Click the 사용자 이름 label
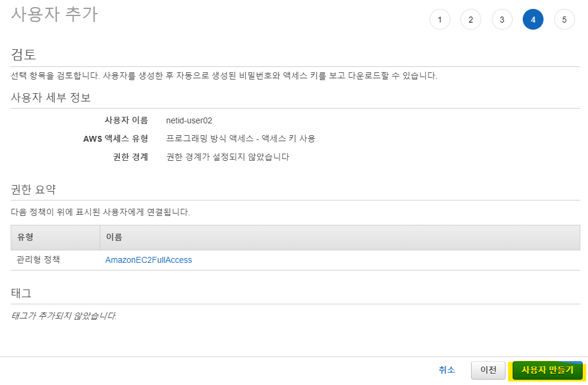 (126, 120)
